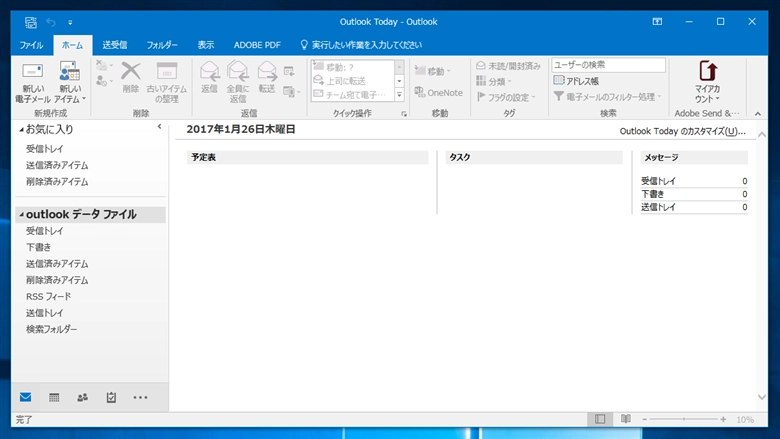Viewport: 780px width, 439px height.
Task: Click the ribbon display options icon
Action: [x=657, y=21]
